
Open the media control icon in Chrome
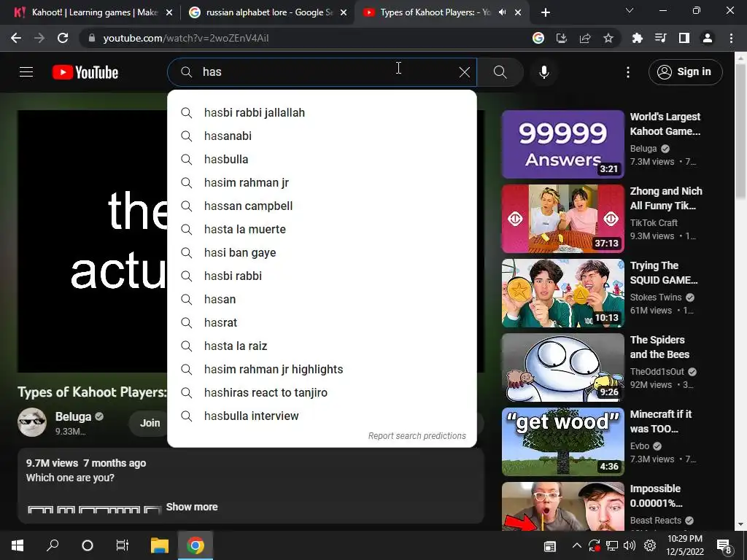pos(660,38)
